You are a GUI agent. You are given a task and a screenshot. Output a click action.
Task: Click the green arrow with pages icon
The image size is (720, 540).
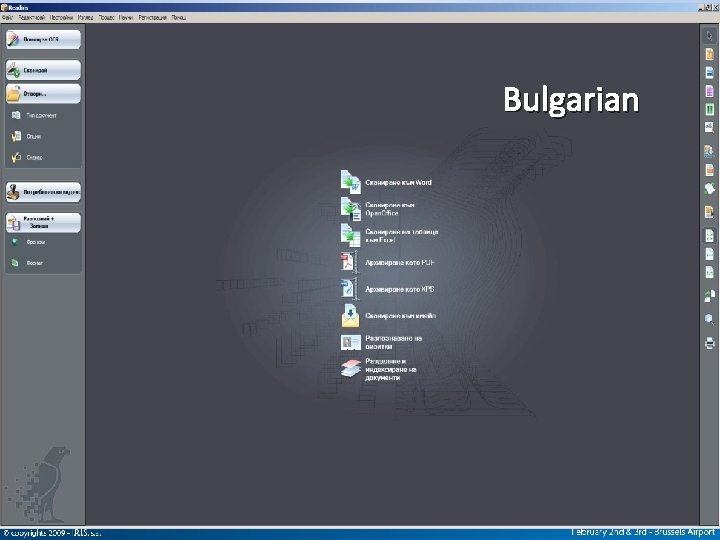pyautogui.click(x=709, y=295)
